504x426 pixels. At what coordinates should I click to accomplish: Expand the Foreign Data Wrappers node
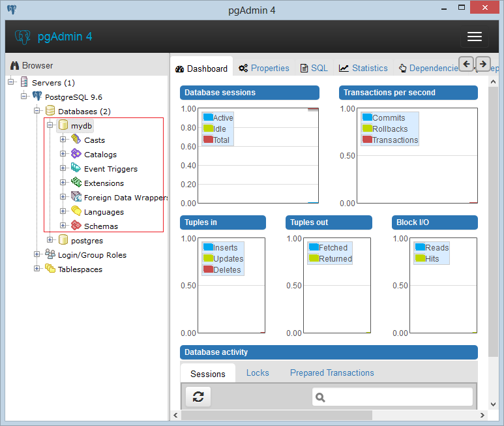[x=63, y=196]
